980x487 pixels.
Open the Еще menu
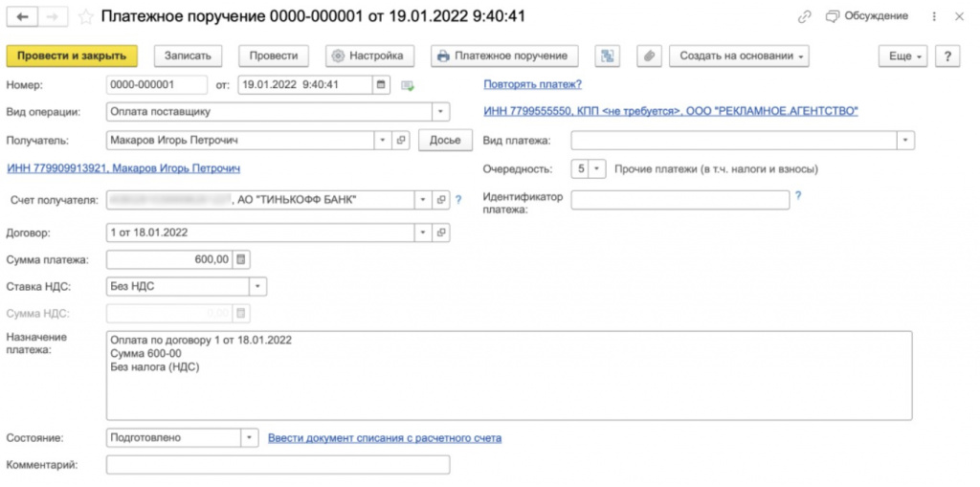(x=903, y=55)
